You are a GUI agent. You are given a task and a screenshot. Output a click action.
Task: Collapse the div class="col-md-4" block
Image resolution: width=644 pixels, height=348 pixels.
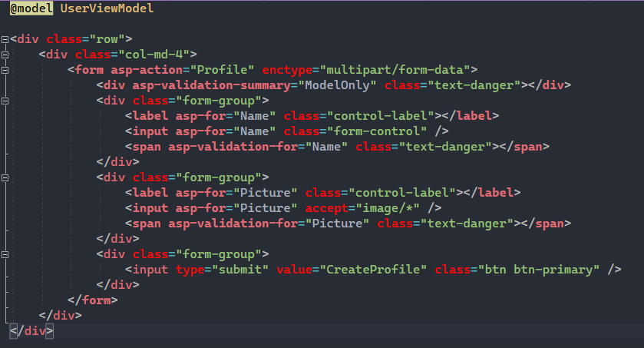(x=5, y=55)
